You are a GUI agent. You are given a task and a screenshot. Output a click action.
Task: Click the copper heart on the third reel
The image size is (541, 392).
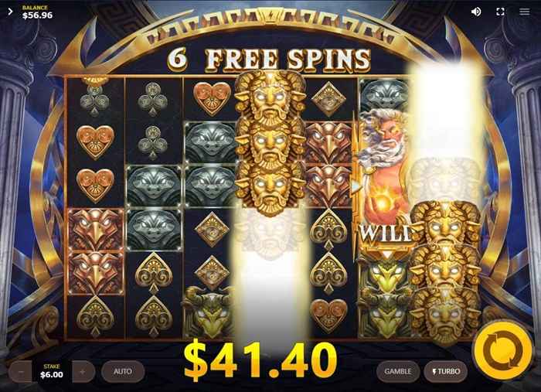[211, 97]
